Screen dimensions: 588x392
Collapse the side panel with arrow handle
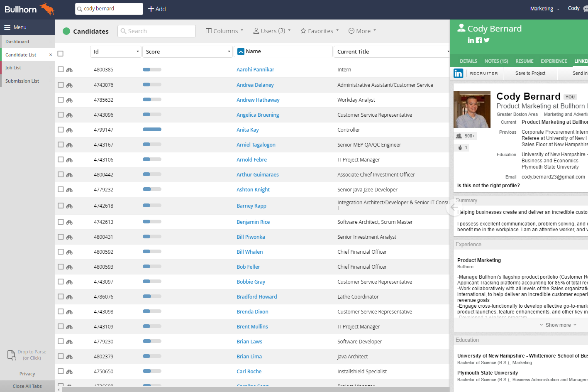[x=454, y=207]
